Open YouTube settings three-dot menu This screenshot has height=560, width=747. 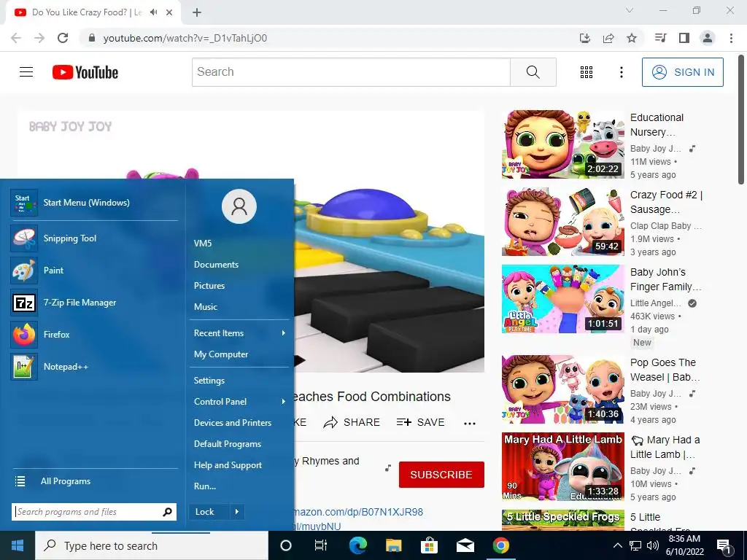click(x=622, y=72)
